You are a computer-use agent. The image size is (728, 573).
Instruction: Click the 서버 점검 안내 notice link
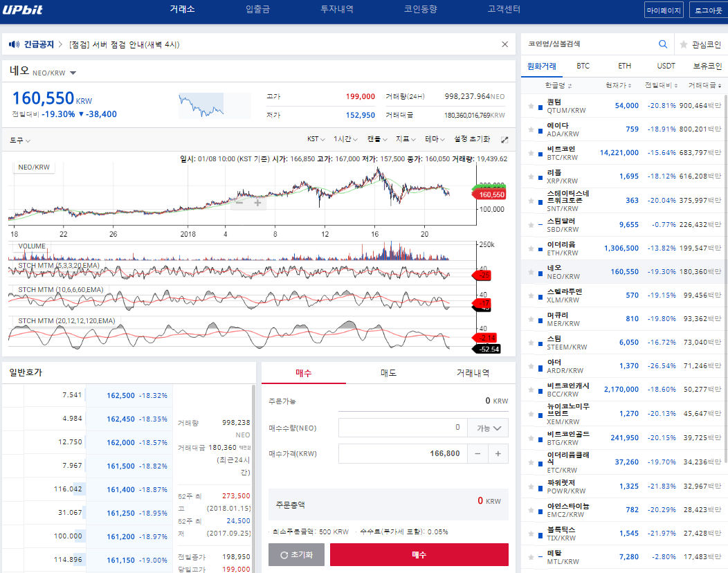125,44
